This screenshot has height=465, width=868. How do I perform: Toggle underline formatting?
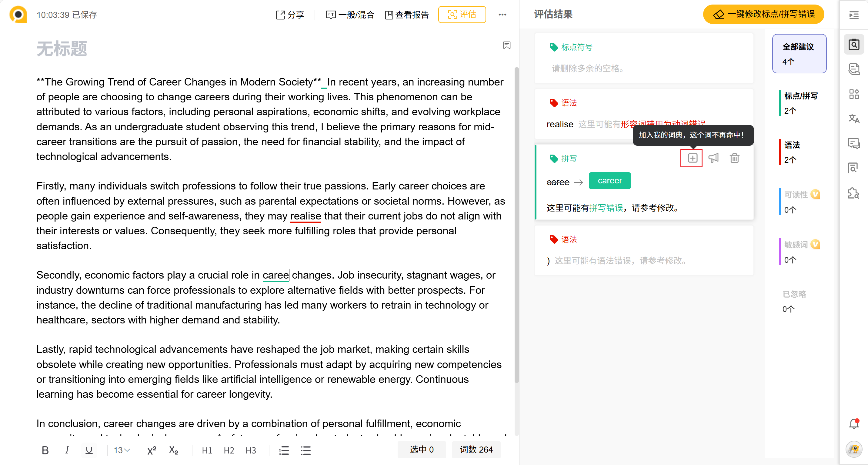click(89, 450)
